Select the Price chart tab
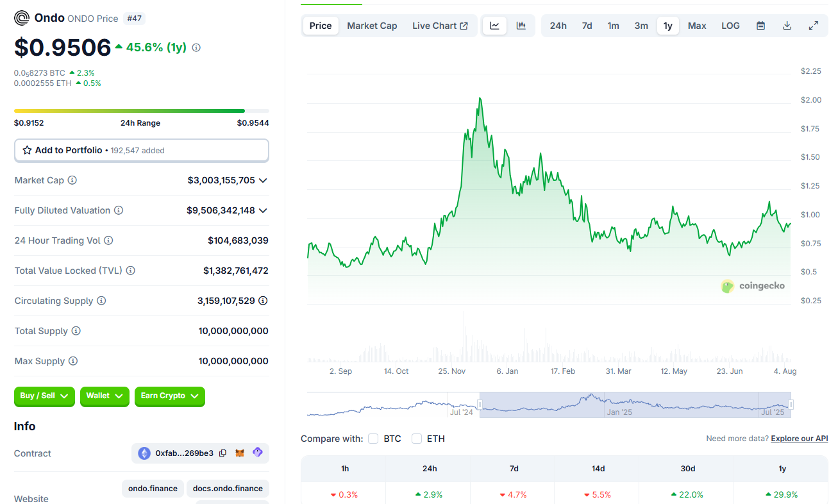This screenshot has height=504, width=838. 321,26
